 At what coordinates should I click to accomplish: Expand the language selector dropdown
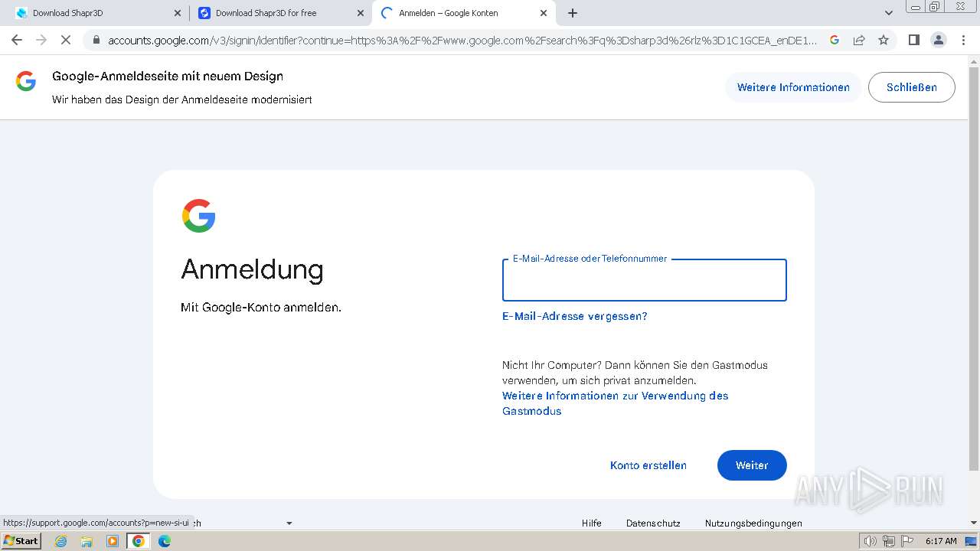(x=289, y=523)
